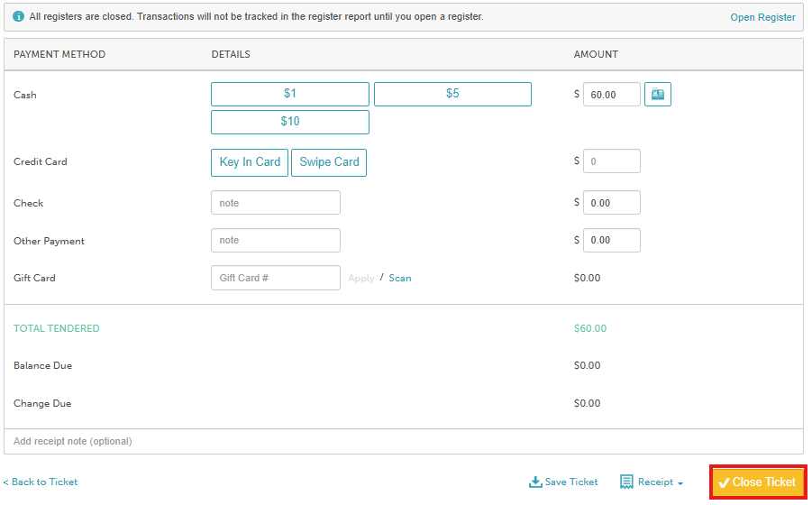
Task: Click the info icon in the register notice
Action: click(18, 16)
